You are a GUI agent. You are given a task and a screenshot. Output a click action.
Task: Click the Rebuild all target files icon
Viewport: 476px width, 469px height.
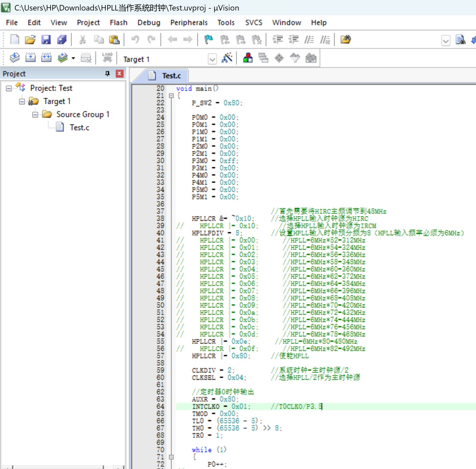[x=46, y=58]
